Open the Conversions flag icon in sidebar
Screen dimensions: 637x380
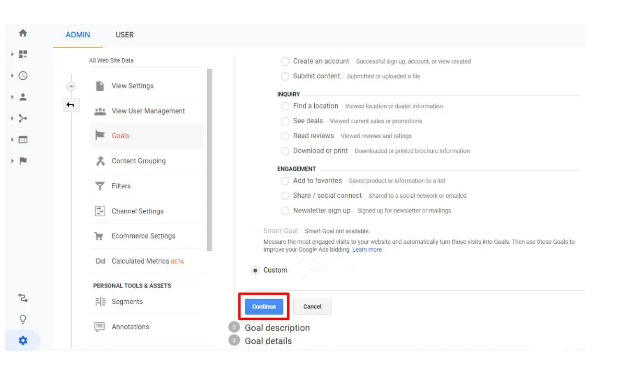pyautogui.click(x=23, y=161)
